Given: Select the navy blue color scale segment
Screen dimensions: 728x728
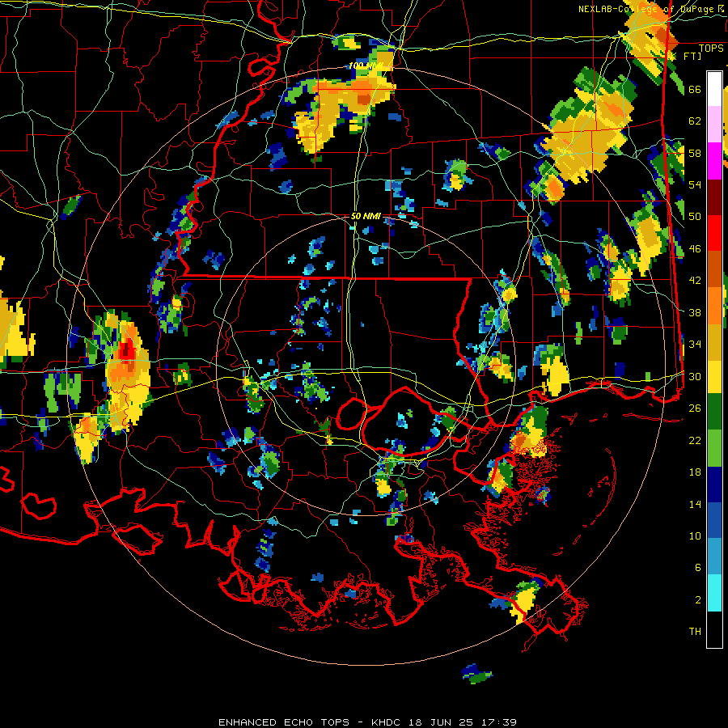Looking at the screenshot, I should (x=714, y=485).
